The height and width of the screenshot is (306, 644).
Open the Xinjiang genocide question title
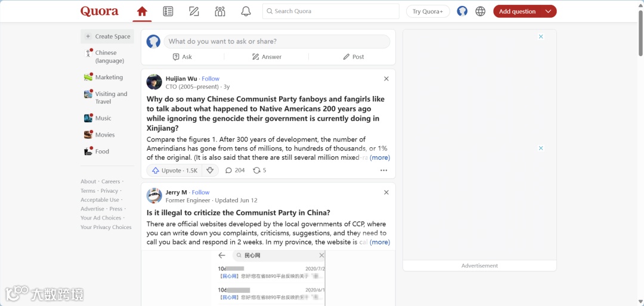pyautogui.click(x=266, y=113)
